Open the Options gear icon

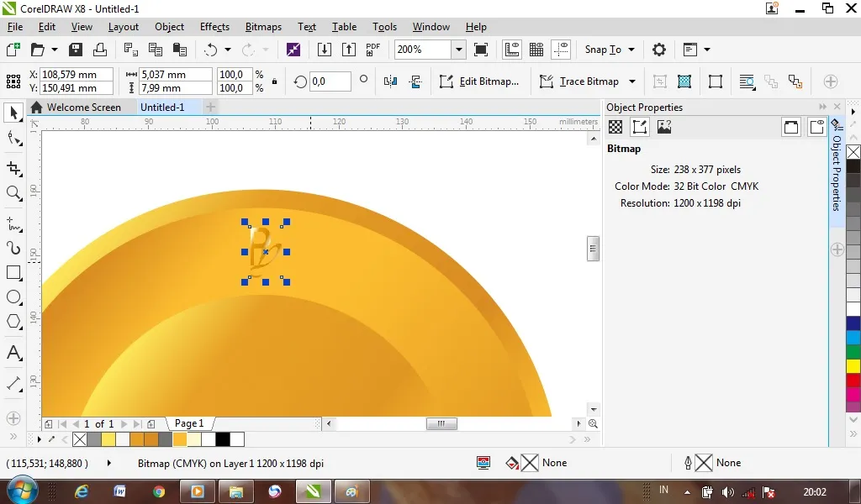coord(659,50)
